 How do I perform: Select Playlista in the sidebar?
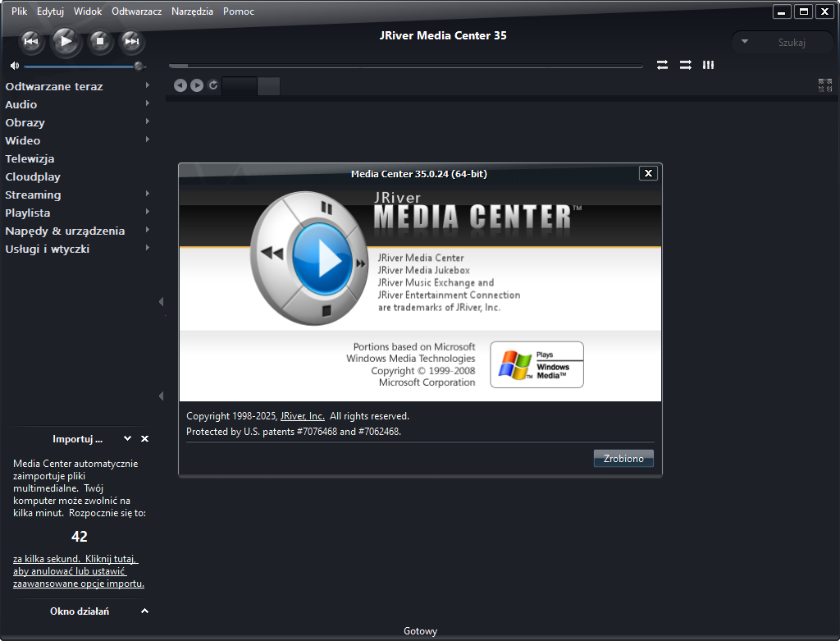click(27, 213)
